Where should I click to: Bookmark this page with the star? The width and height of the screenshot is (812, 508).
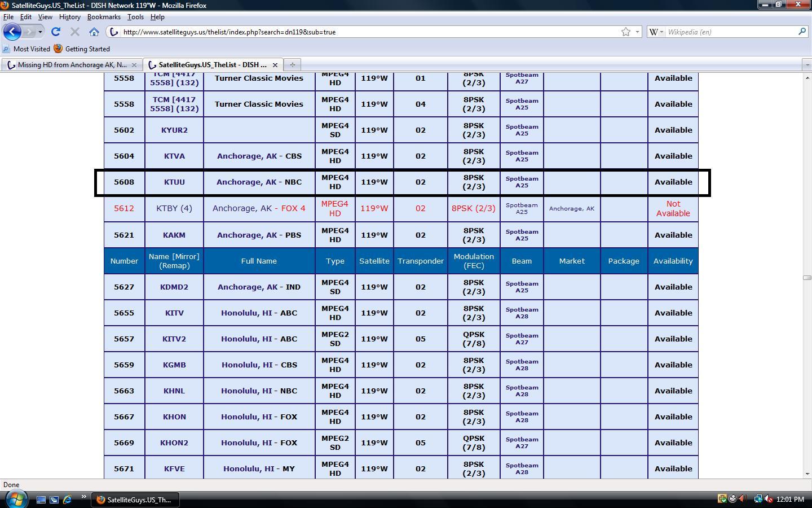click(626, 32)
